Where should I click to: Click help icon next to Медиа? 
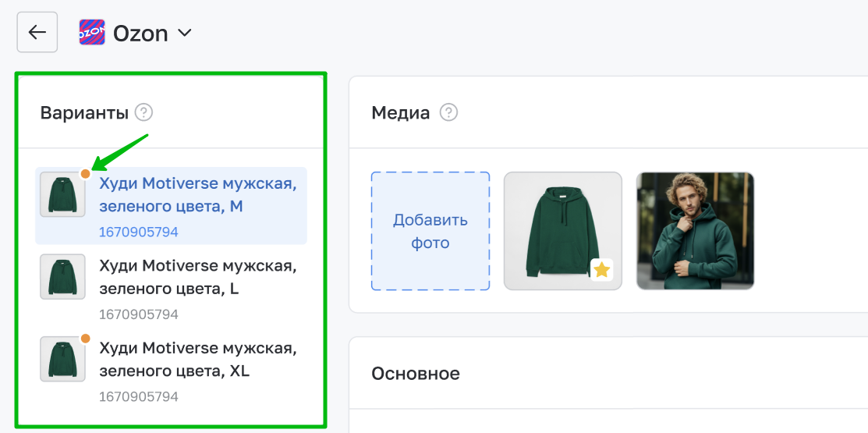coord(448,113)
